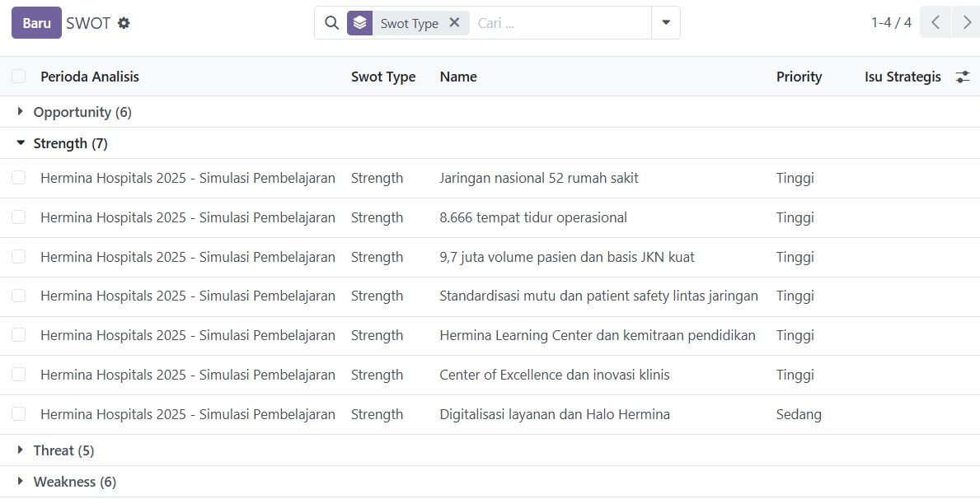The image size is (980, 499).
Task: Expand the Threat (5) group
Action: pyautogui.click(x=63, y=450)
